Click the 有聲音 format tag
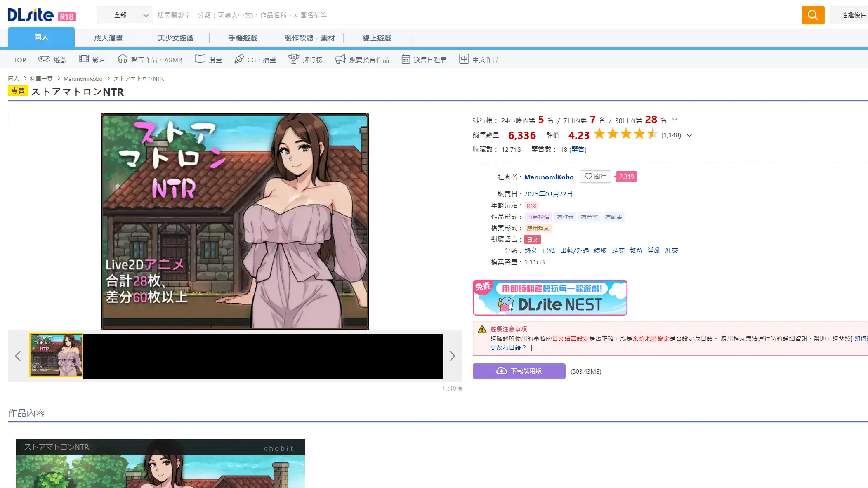Viewport: 868px width, 488px height. point(565,217)
